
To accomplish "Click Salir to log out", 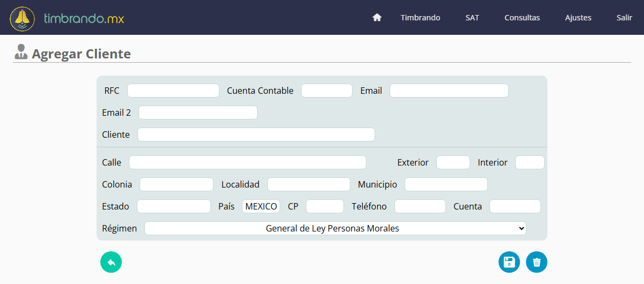I will [x=624, y=18].
